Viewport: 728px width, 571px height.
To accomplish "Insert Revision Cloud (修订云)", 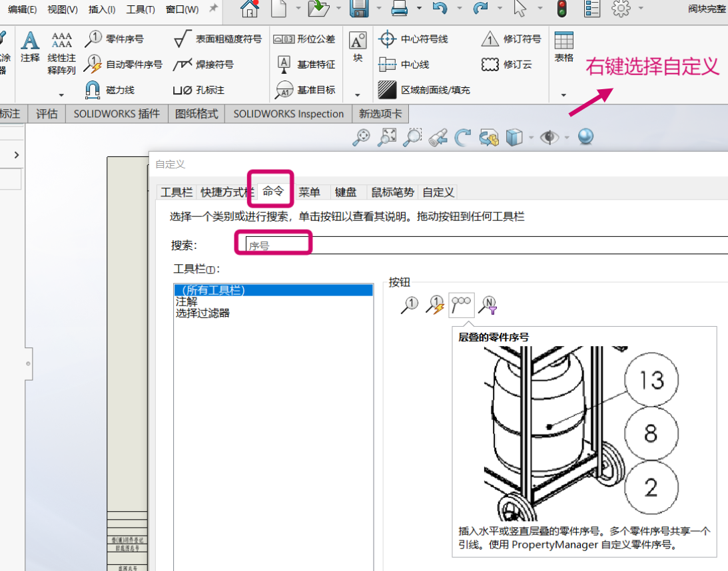I will pos(506,65).
